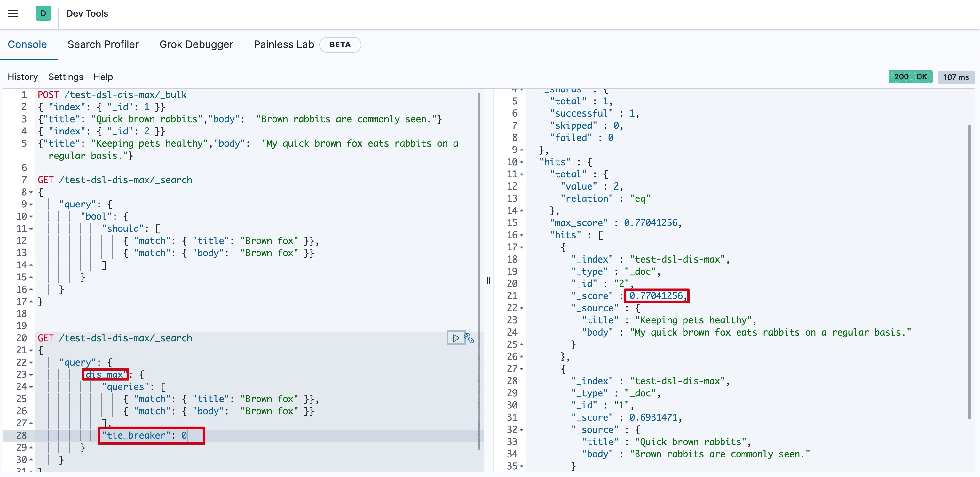
Task: Fold the "hits" object at response line 10
Action: point(522,162)
